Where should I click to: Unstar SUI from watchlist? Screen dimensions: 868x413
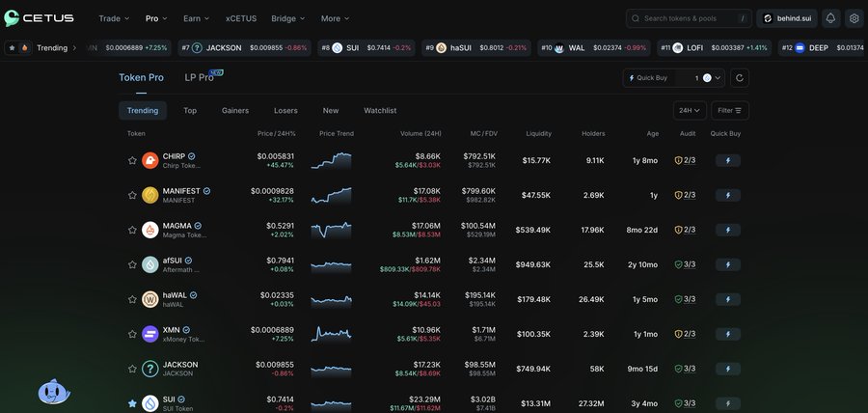coord(132,403)
